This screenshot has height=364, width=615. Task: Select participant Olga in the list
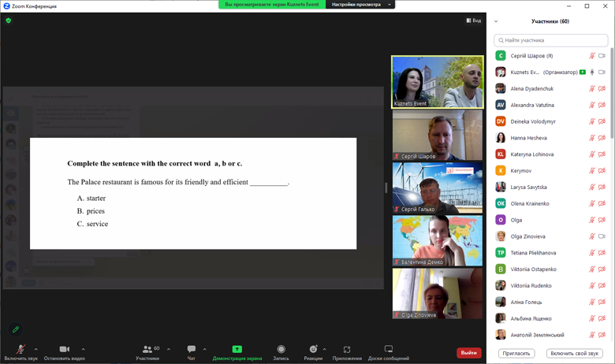click(550, 220)
